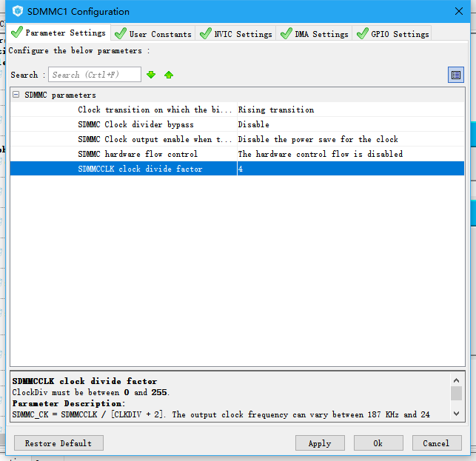Select the Clock transition parameter row
The height and width of the screenshot is (461, 476).
click(x=238, y=110)
